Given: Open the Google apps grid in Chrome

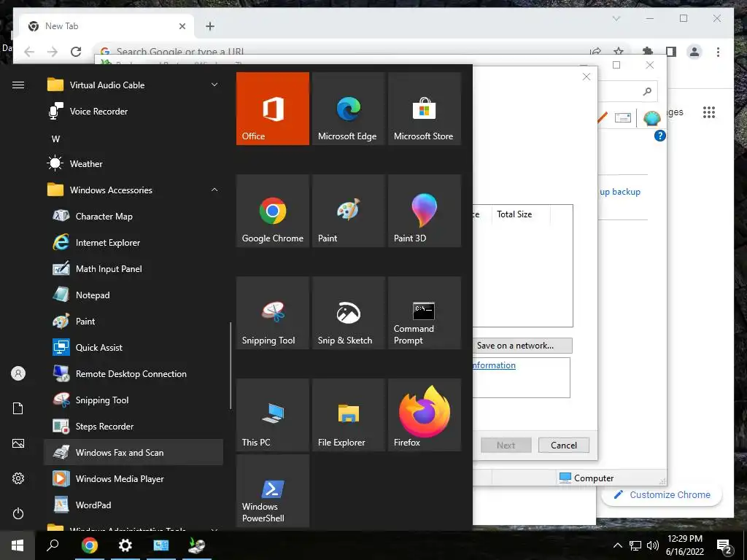Looking at the screenshot, I should (x=709, y=112).
